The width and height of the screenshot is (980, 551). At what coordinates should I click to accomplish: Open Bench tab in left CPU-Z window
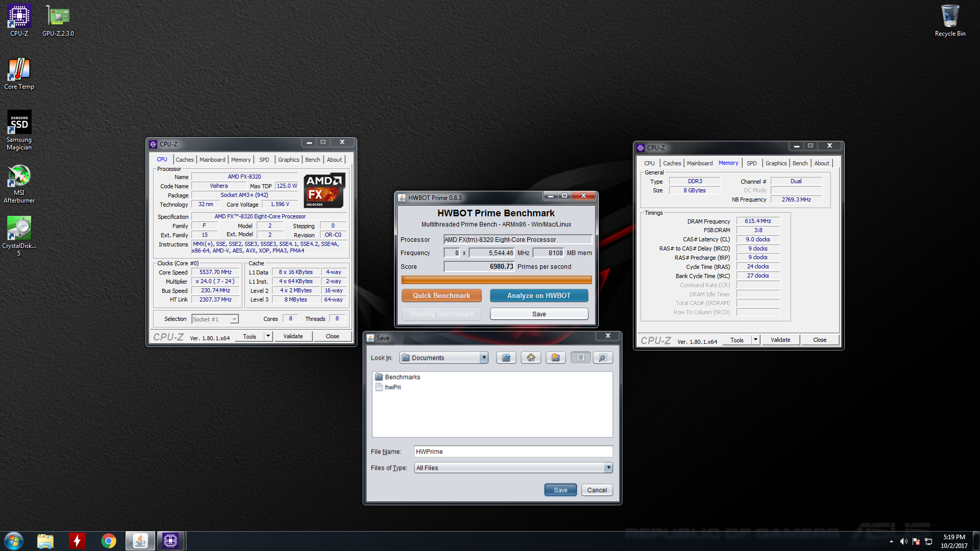tap(313, 160)
